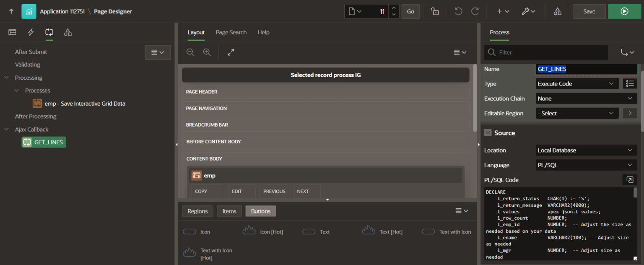
Task: Open the Language dropdown set to PL/SQL
Action: click(x=586, y=165)
